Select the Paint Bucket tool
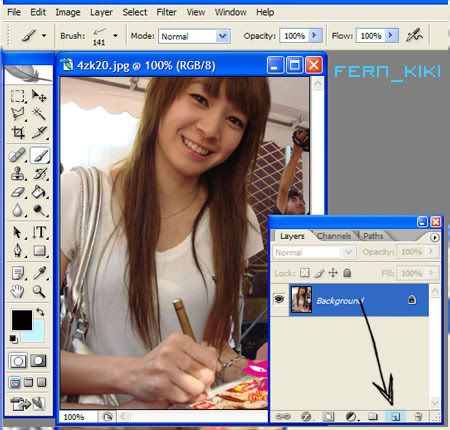The image size is (450, 430). pos(39,192)
